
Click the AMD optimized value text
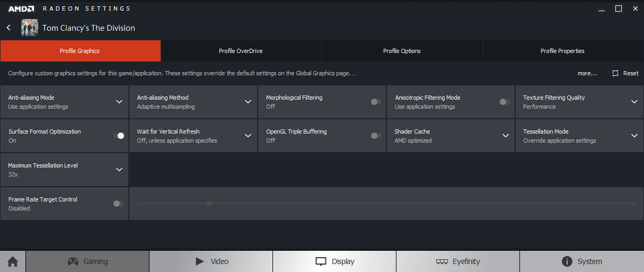pyautogui.click(x=413, y=141)
